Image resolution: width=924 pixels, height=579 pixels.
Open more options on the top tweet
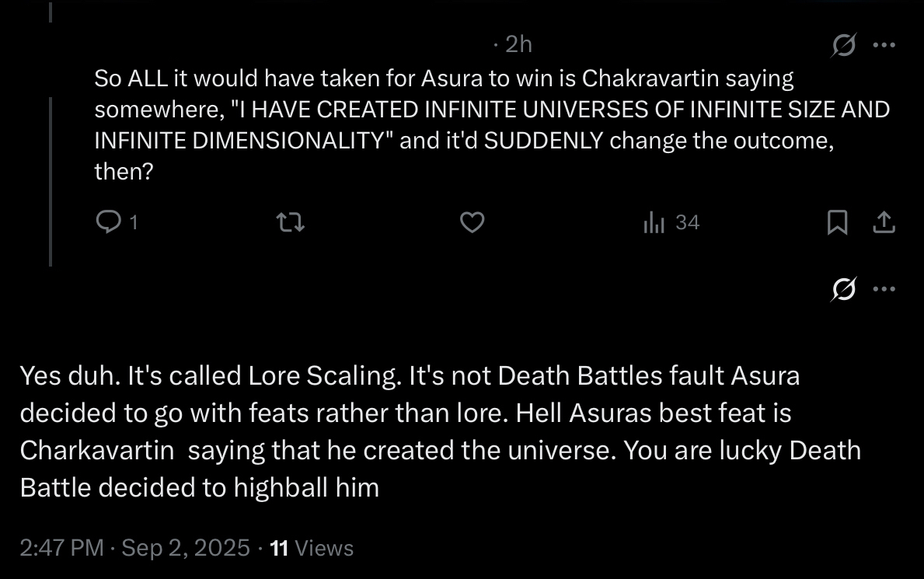pyautogui.click(x=884, y=45)
